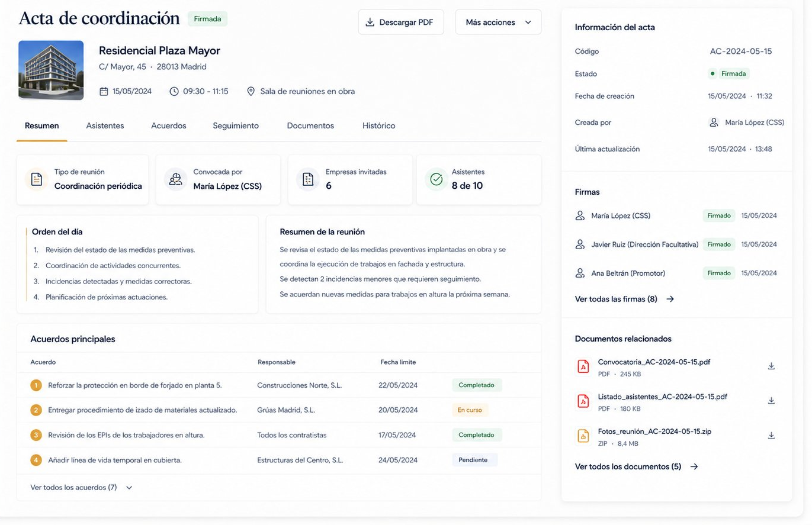Click the PDF file icon for Convocatoria document
The height and width of the screenshot is (525, 812).
point(583,367)
